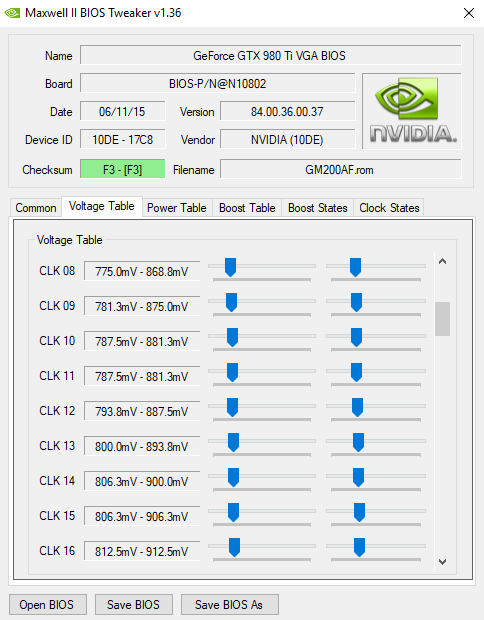This screenshot has height=620, width=484.
Task: Click the CLK 16 row label
Action: pos(57,551)
